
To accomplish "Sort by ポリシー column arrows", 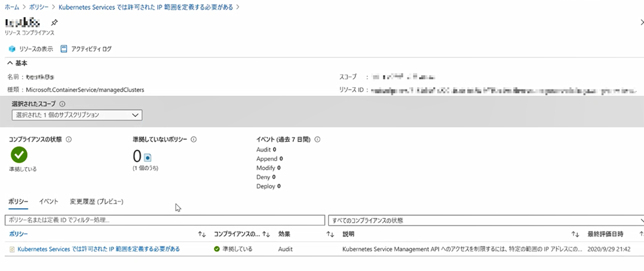I will click(x=202, y=235).
